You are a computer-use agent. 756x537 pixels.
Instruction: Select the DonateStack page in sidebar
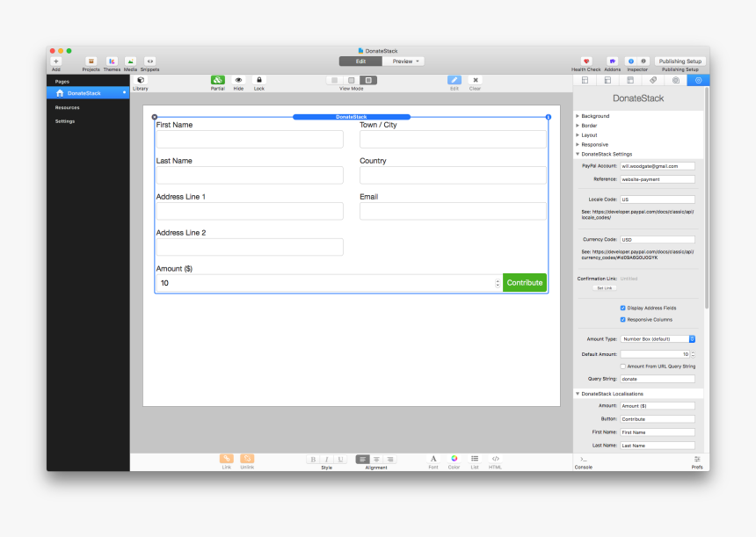point(84,93)
